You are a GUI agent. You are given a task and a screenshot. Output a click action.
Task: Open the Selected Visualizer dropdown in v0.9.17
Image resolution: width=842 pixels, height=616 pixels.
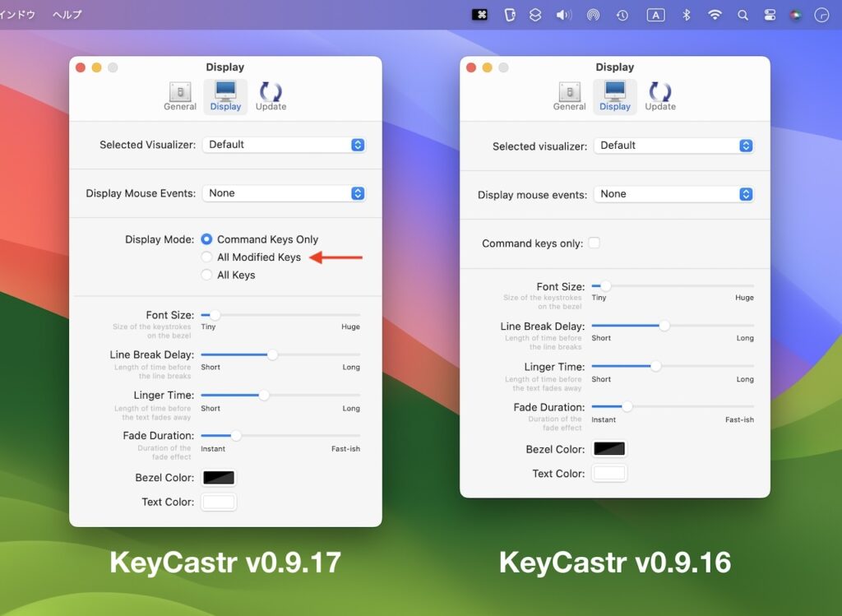(284, 144)
